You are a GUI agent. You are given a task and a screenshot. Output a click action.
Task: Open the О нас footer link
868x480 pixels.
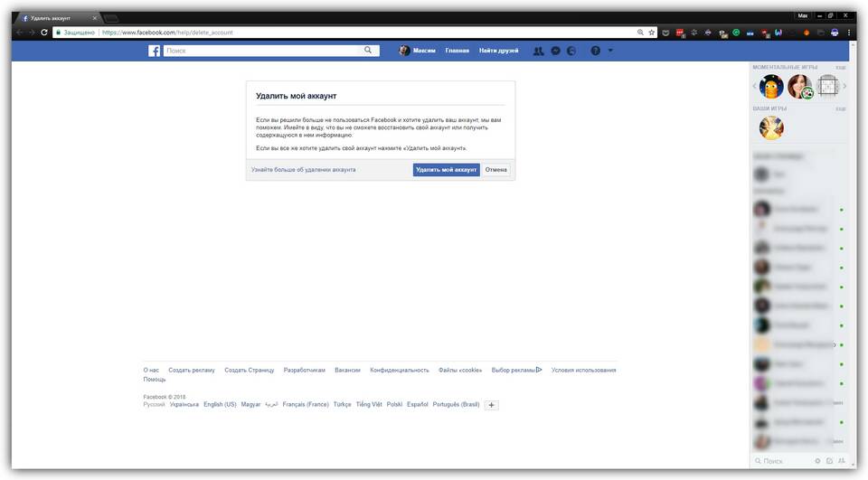pos(151,371)
